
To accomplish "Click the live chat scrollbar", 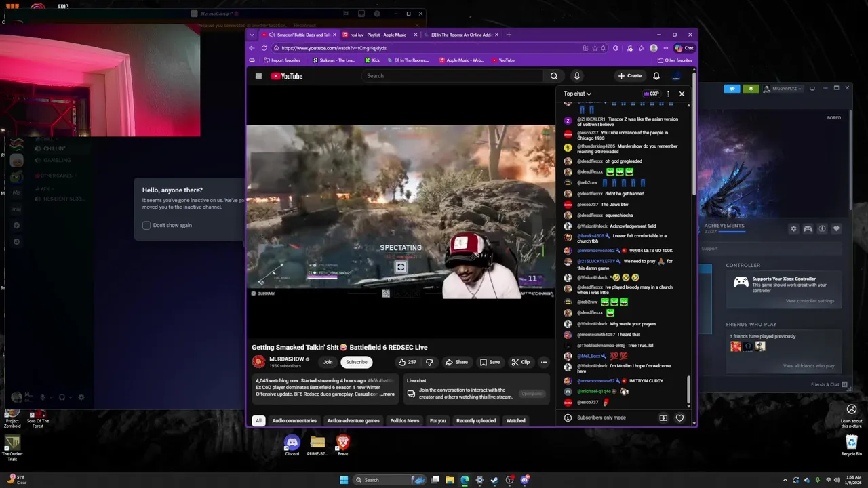I will pos(689,390).
